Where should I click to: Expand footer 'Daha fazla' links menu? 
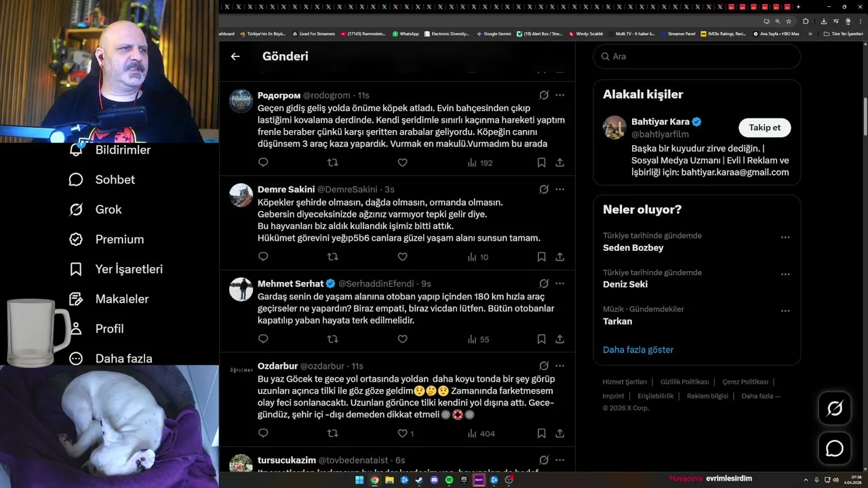click(761, 396)
